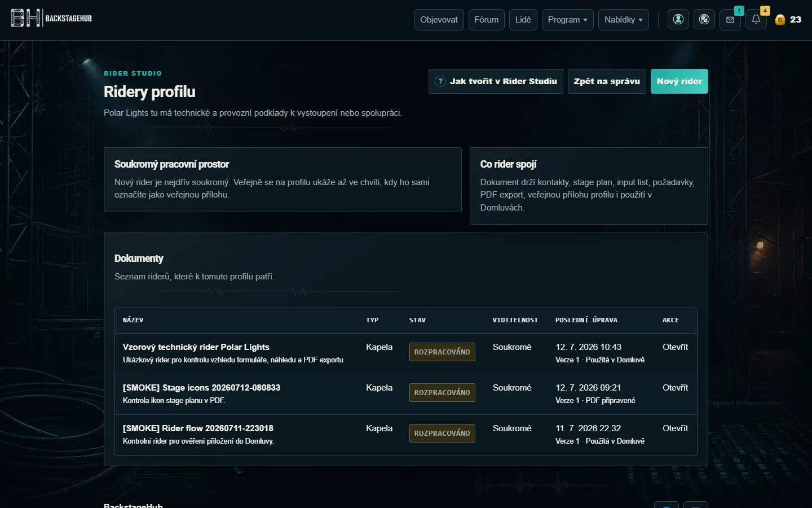
Task: Expand the Nabídky dropdown menu
Action: coord(623,20)
